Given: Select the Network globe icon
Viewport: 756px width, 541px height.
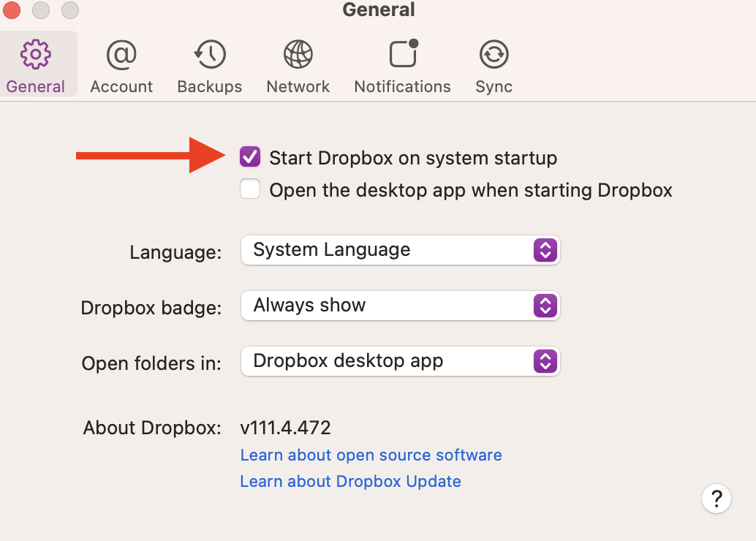Looking at the screenshot, I should (298, 55).
